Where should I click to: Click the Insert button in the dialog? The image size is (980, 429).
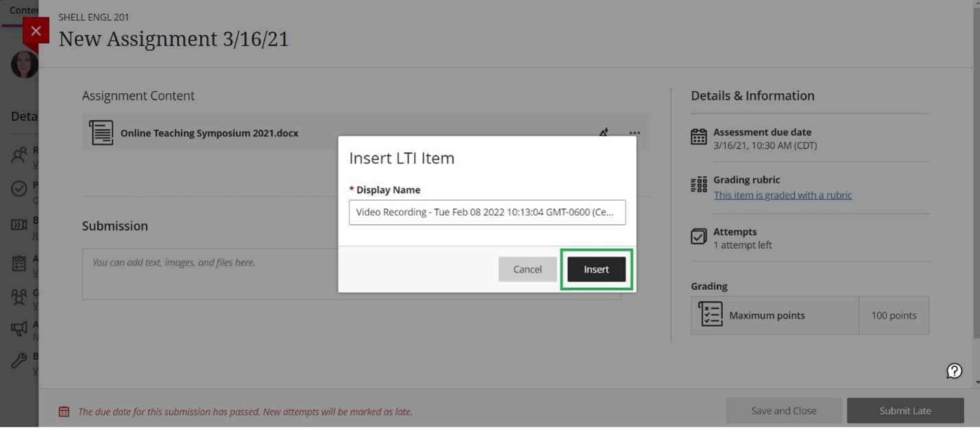(596, 269)
